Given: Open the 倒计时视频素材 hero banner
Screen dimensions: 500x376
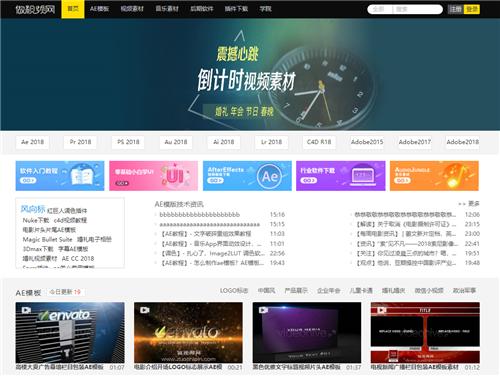Looking at the screenshot, I should coord(250,74).
